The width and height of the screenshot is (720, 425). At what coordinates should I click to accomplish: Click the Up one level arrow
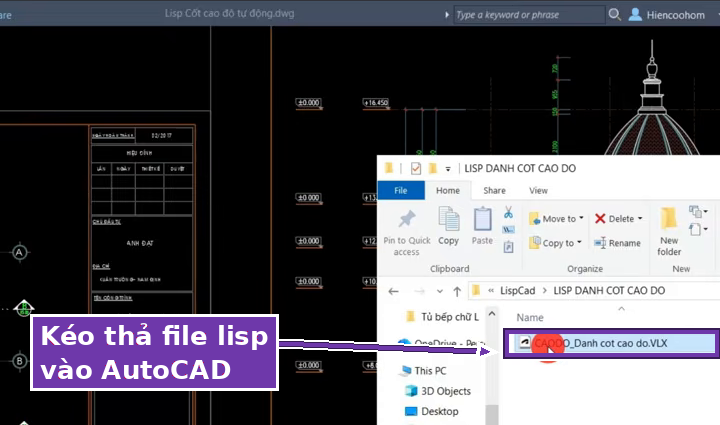[x=457, y=291]
